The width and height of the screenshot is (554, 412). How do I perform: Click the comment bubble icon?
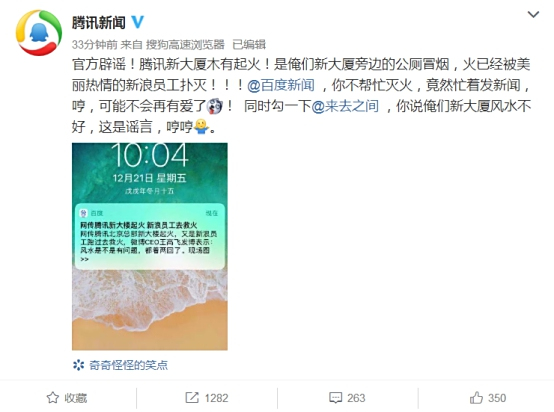[x=335, y=398]
